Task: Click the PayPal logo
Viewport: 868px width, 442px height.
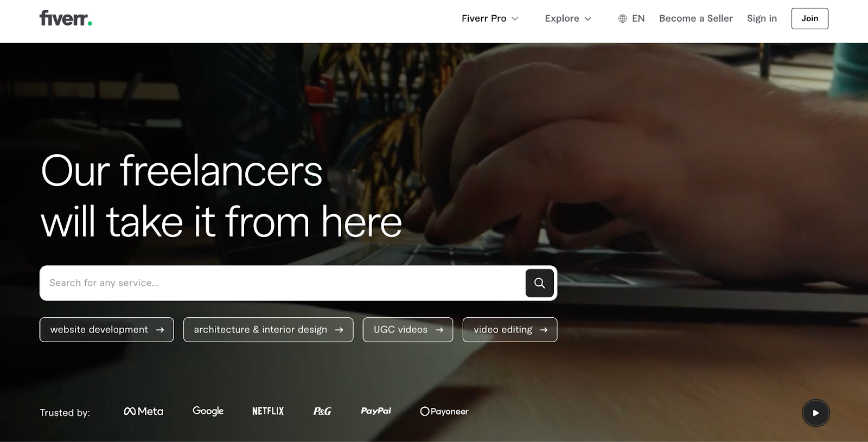Action: [x=376, y=411]
